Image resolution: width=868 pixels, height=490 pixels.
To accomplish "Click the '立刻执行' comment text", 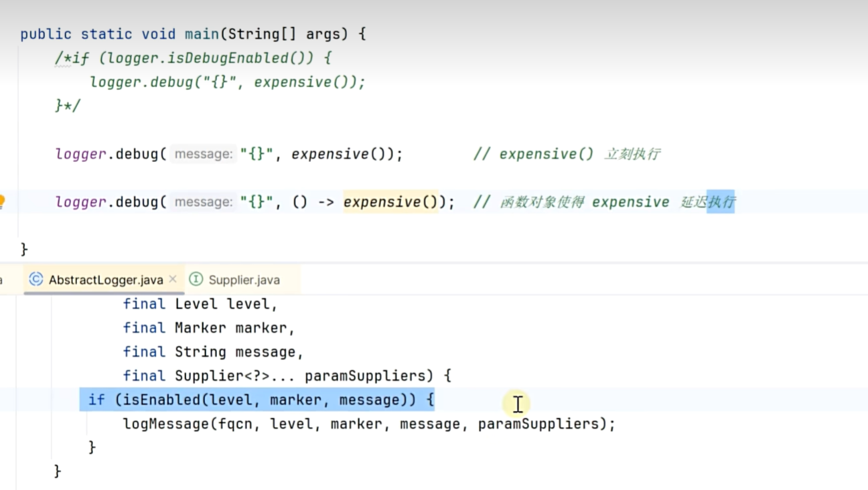I will (632, 154).
